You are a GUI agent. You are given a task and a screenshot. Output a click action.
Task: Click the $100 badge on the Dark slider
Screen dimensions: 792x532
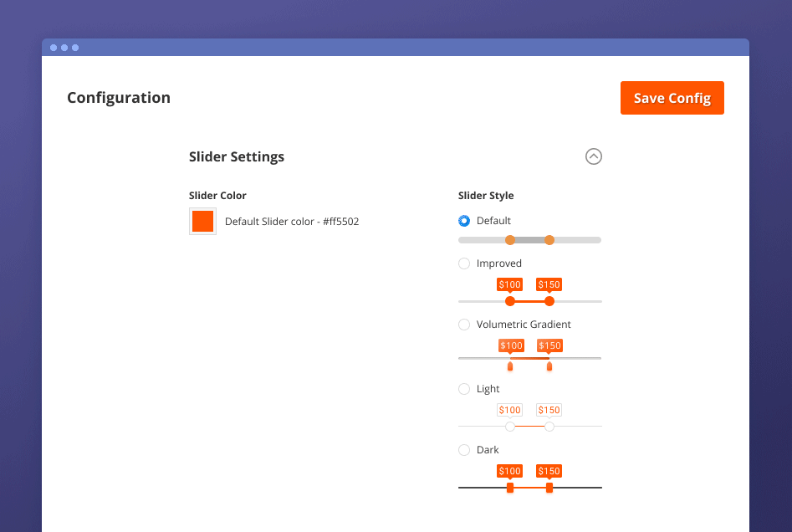[509, 471]
